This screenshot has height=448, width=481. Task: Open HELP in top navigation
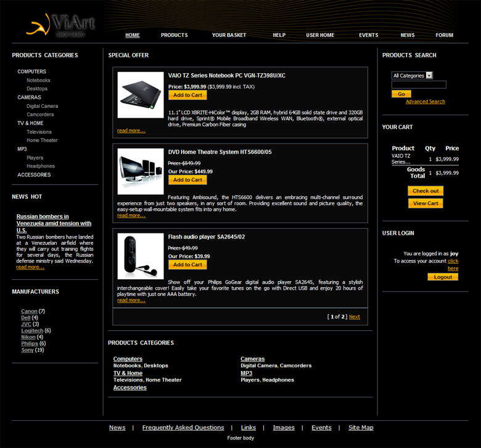coord(279,35)
